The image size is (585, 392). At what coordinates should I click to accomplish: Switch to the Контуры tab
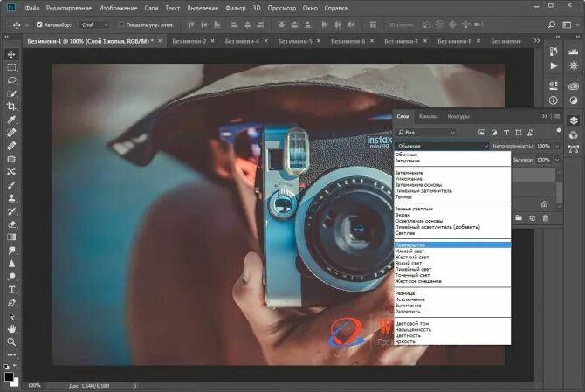458,116
